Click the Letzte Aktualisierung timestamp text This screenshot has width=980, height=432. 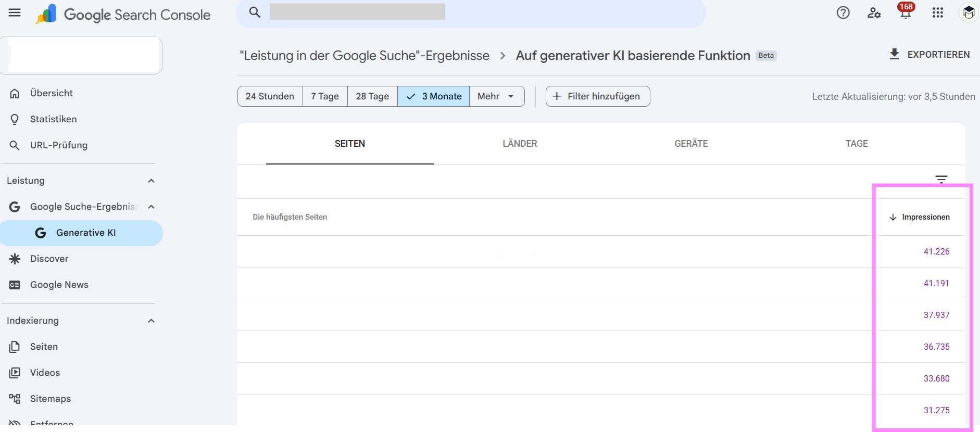click(894, 96)
